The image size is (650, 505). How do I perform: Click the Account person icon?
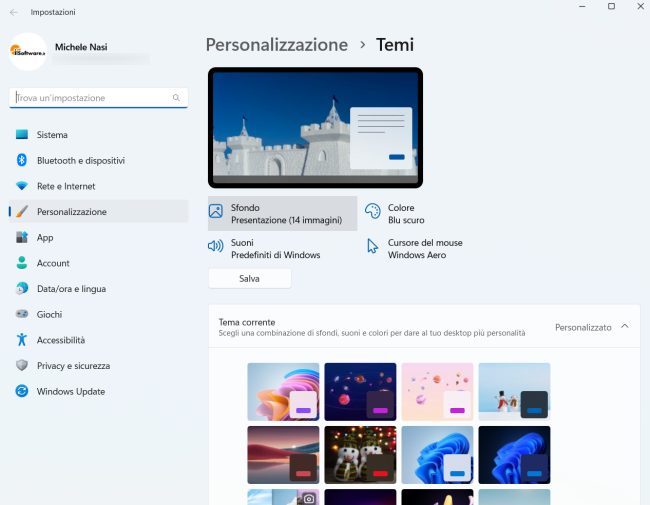click(x=22, y=263)
